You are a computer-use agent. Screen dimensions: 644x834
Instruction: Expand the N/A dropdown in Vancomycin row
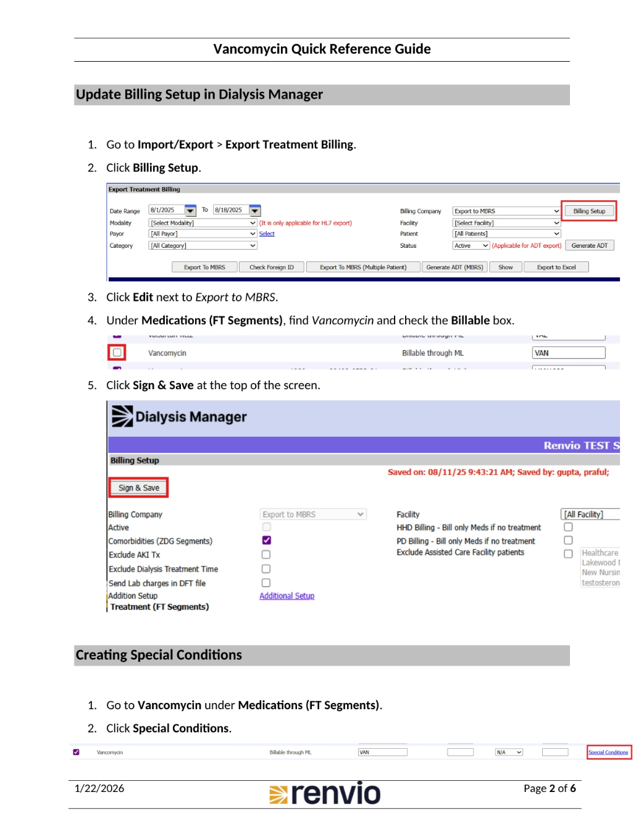click(x=509, y=752)
